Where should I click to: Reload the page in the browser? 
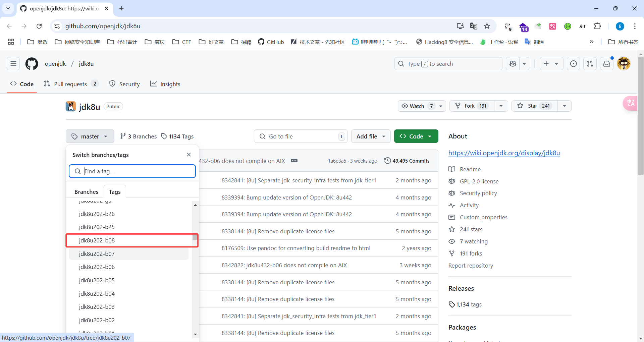(x=39, y=26)
